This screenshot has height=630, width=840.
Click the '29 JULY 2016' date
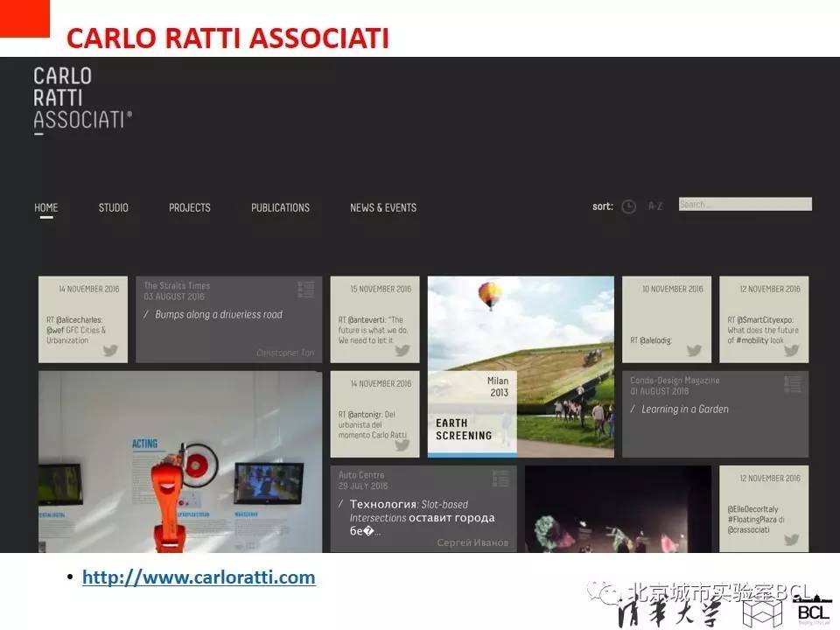tap(362, 486)
